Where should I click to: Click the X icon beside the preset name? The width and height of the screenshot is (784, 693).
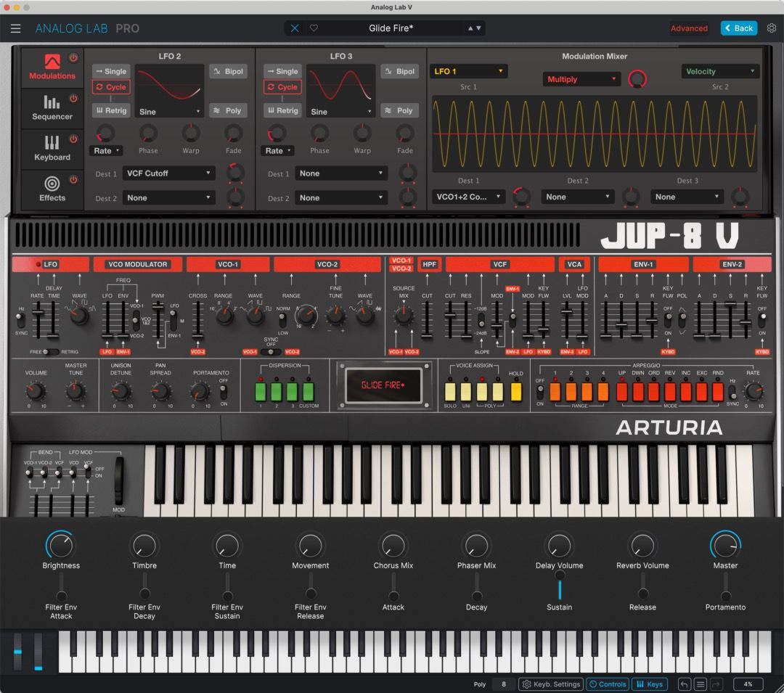pos(295,28)
